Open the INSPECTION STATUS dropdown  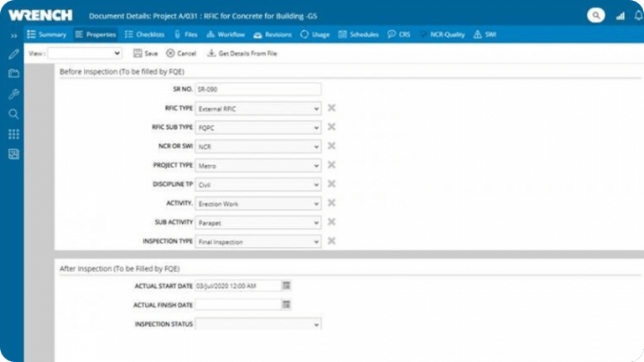click(x=258, y=323)
